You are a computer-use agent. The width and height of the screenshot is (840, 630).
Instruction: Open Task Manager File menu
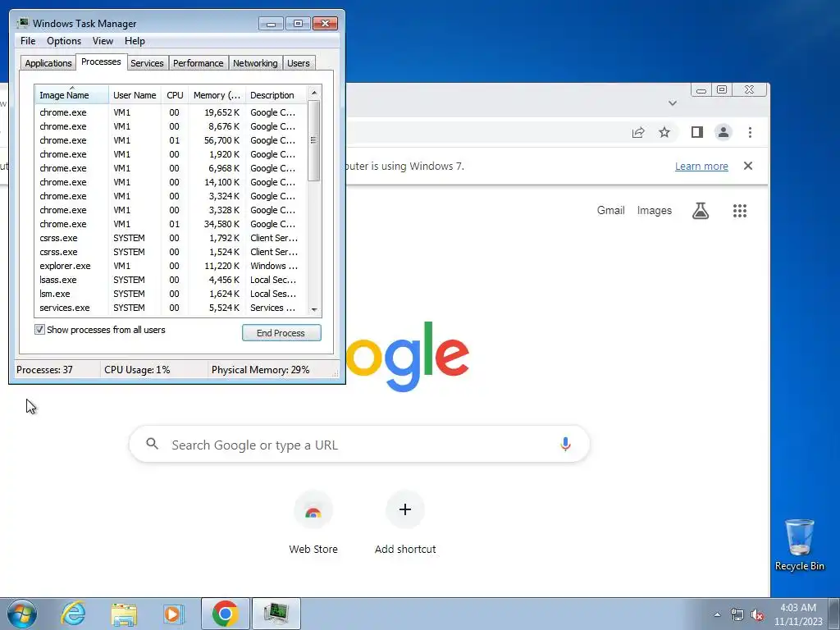28,41
